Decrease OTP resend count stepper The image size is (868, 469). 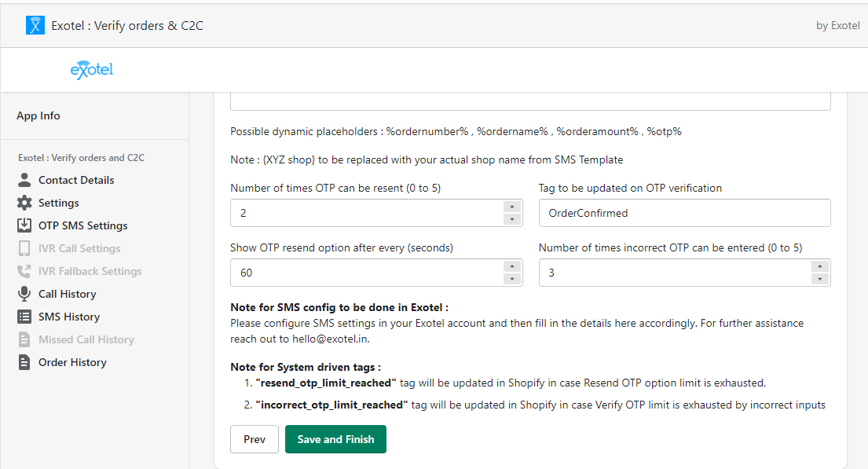click(x=512, y=219)
